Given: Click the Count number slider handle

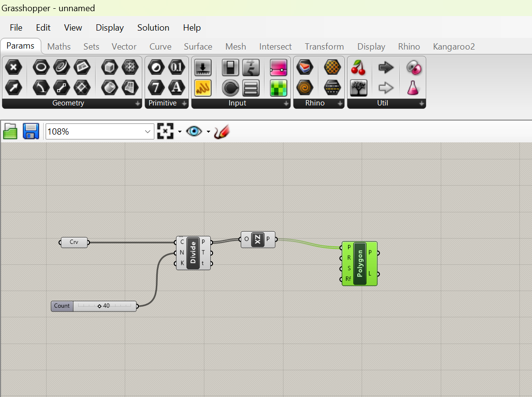Looking at the screenshot, I should (x=100, y=306).
